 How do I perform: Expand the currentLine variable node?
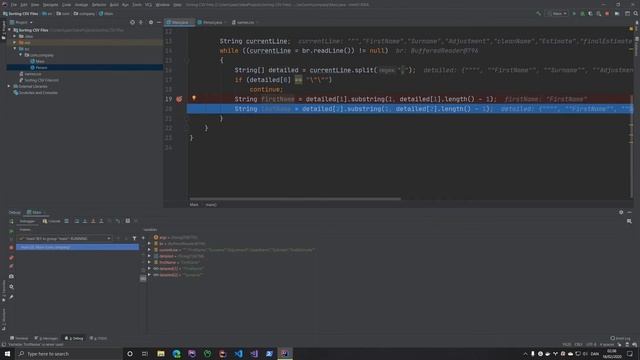pos(149,250)
